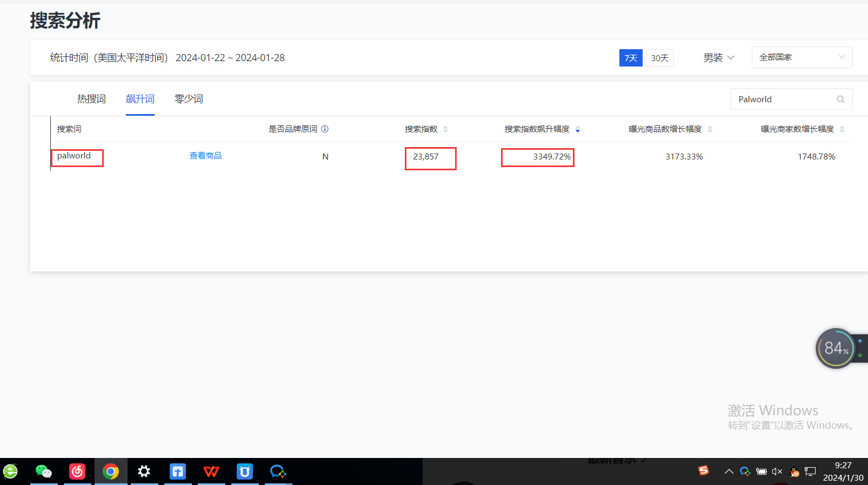Show hidden system tray icons
Viewport: 868px width, 485px height.
(729, 471)
